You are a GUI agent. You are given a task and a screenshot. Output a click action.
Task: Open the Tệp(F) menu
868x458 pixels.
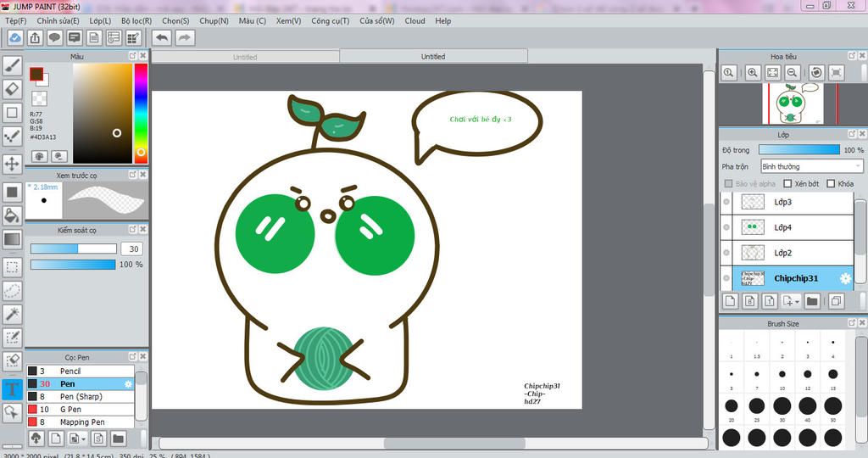point(15,20)
